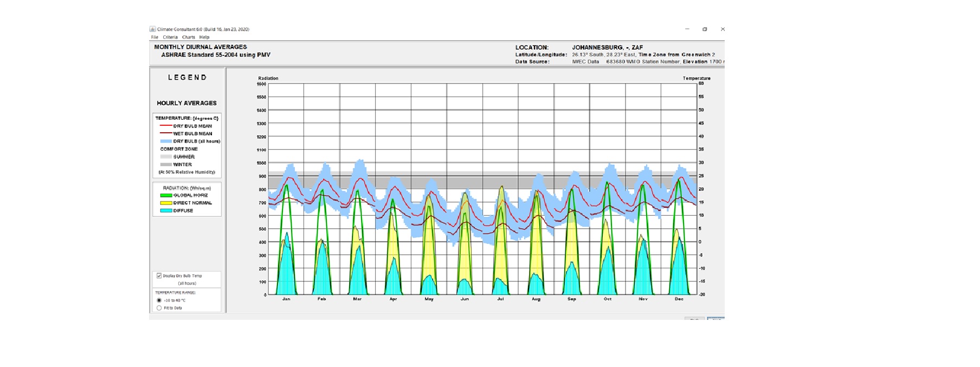
Task: Open the Charts menu
Action: click(189, 37)
